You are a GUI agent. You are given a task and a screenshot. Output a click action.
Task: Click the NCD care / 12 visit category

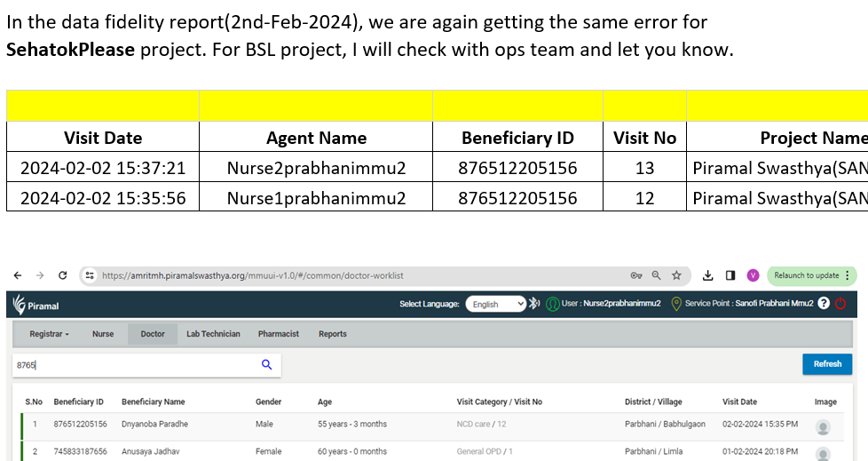coord(482,425)
